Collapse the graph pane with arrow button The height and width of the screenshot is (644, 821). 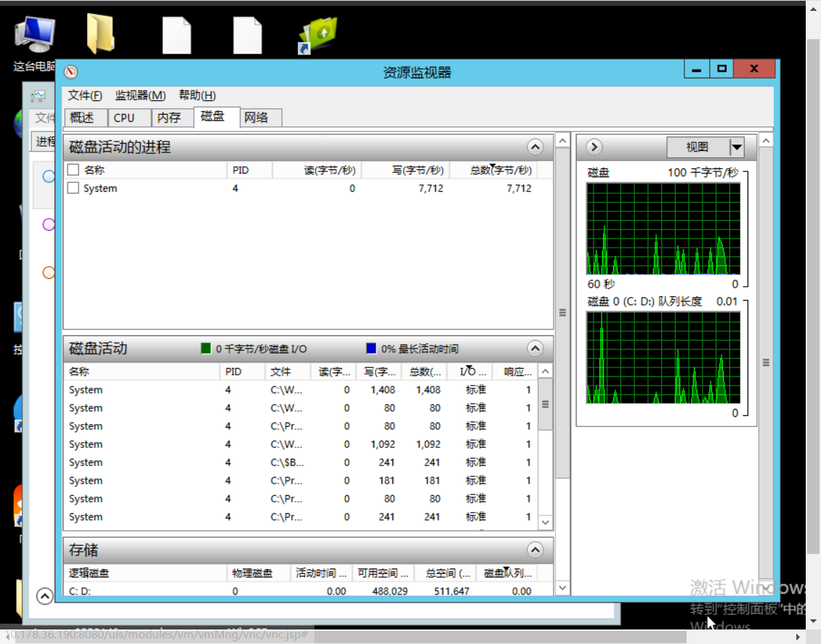click(594, 147)
